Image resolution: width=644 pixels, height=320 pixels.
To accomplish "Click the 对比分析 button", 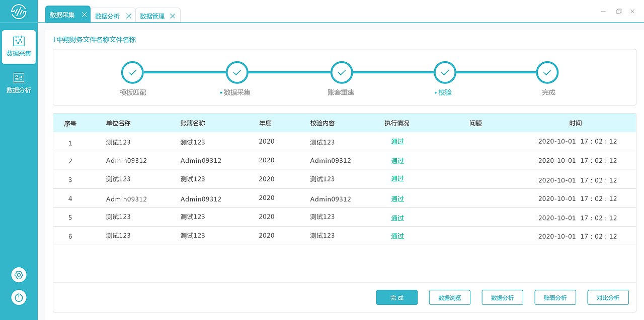I will pyautogui.click(x=608, y=297).
